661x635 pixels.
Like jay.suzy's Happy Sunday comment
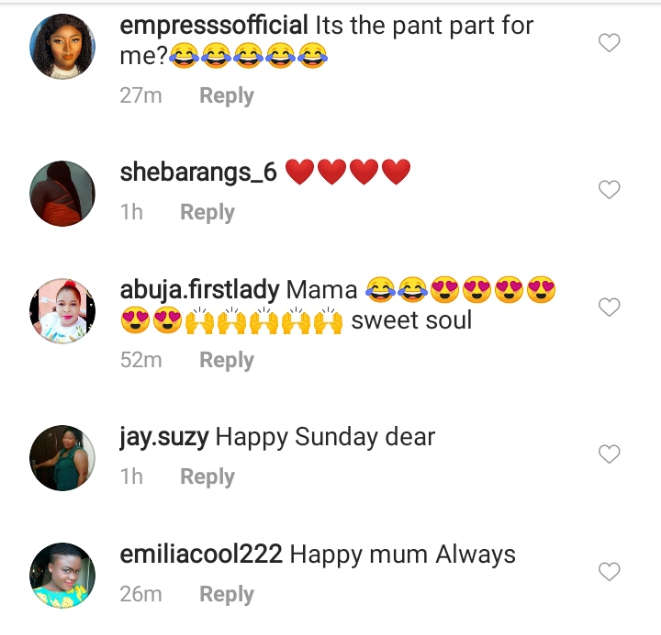click(609, 455)
